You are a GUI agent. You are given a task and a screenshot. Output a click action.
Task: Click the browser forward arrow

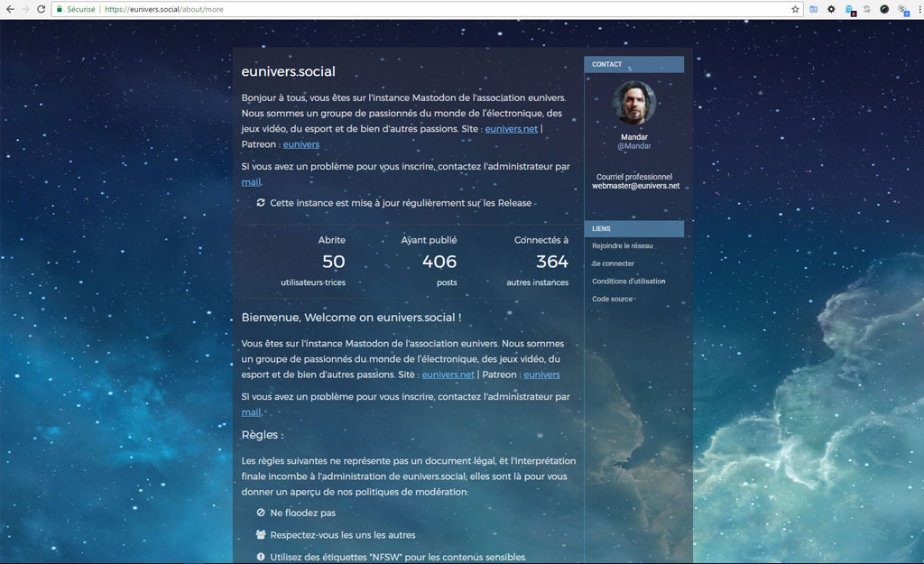click(x=25, y=9)
